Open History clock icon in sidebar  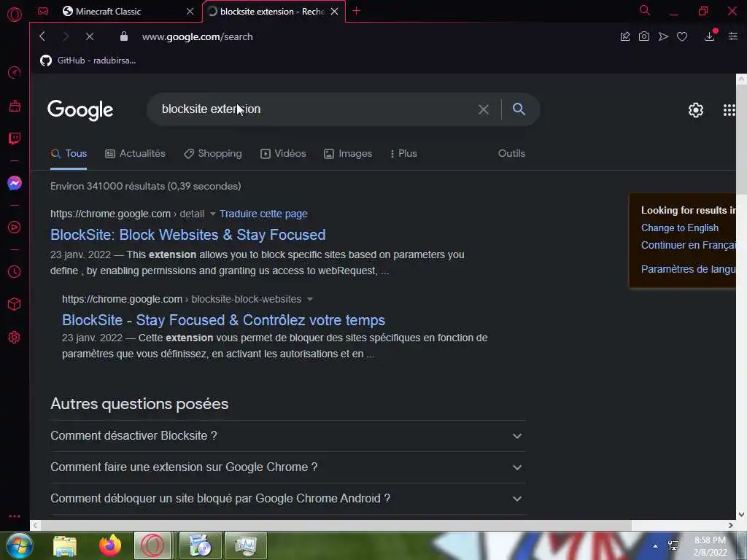click(x=15, y=271)
